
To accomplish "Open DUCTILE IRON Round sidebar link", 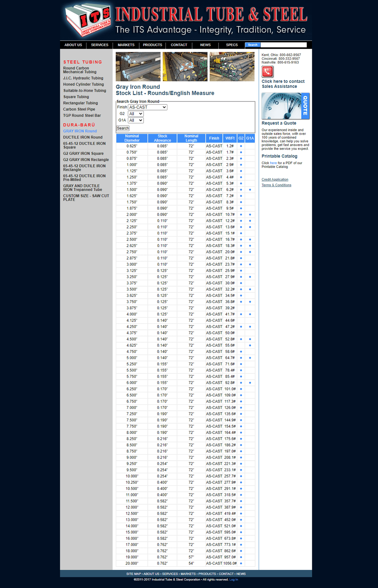I will tap(83, 137).
